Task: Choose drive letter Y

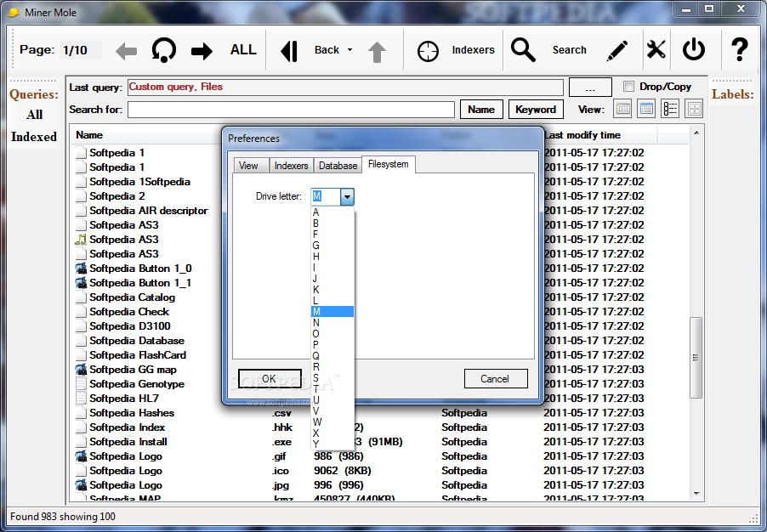Action: point(332,444)
